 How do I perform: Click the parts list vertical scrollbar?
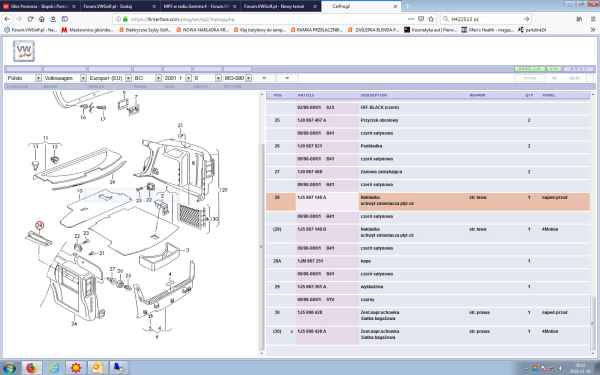coord(262,247)
